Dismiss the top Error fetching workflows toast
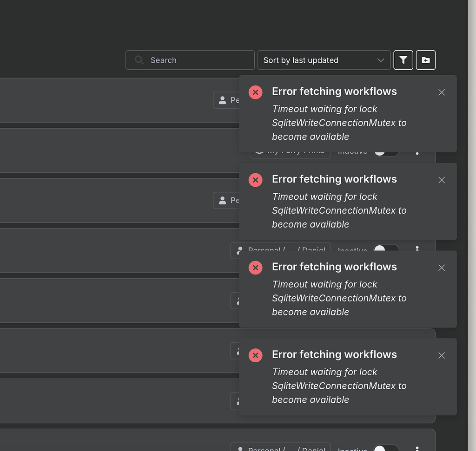The height and width of the screenshot is (451, 476). tap(441, 92)
